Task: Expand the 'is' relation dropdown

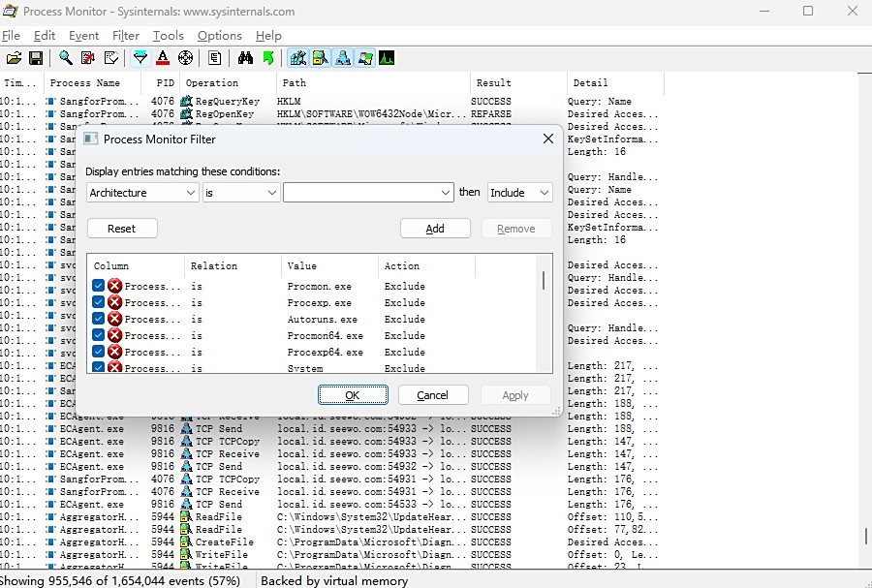Action: [241, 193]
